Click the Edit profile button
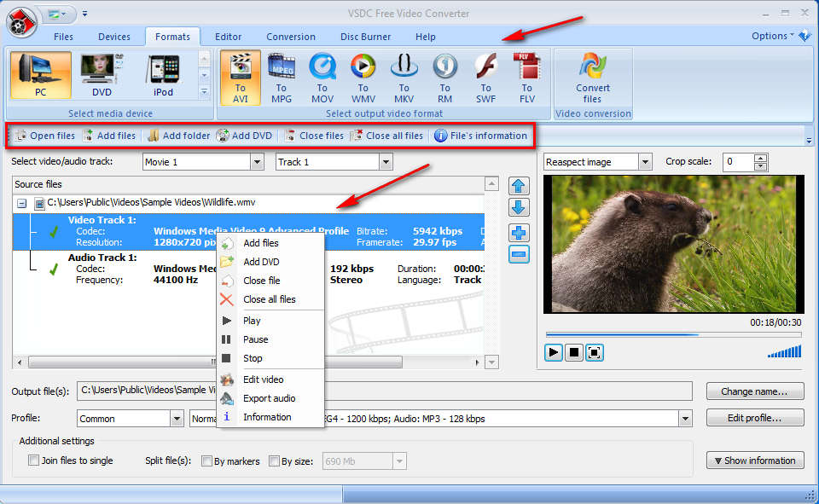 tap(755, 418)
